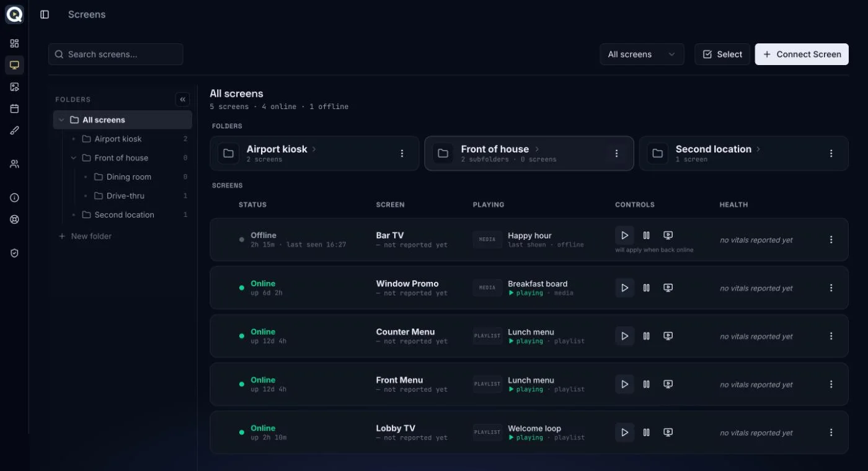Open the dashboard grid icon in the left rail
The height and width of the screenshot is (471, 868).
click(x=14, y=43)
